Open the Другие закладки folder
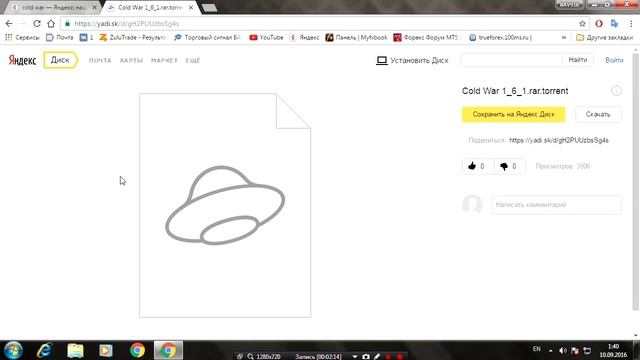 point(604,37)
